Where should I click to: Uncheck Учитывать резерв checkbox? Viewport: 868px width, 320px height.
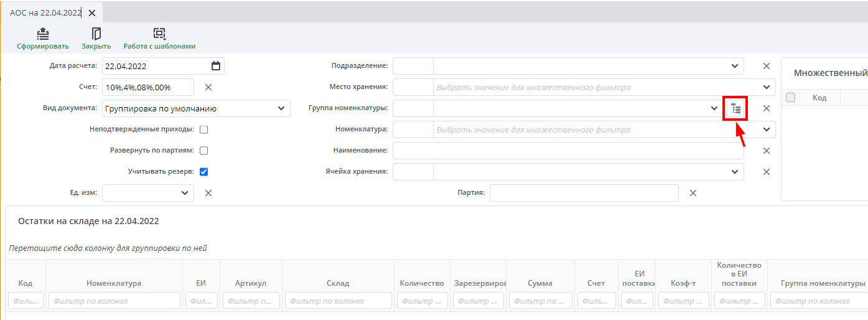click(x=203, y=172)
